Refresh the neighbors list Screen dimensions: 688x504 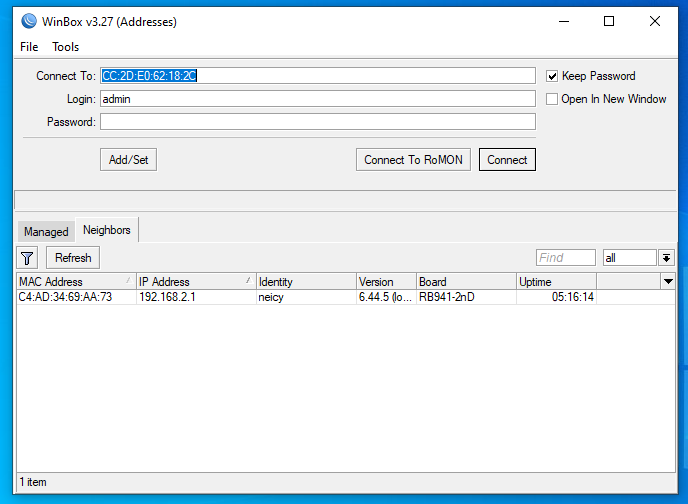(x=73, y=258)
